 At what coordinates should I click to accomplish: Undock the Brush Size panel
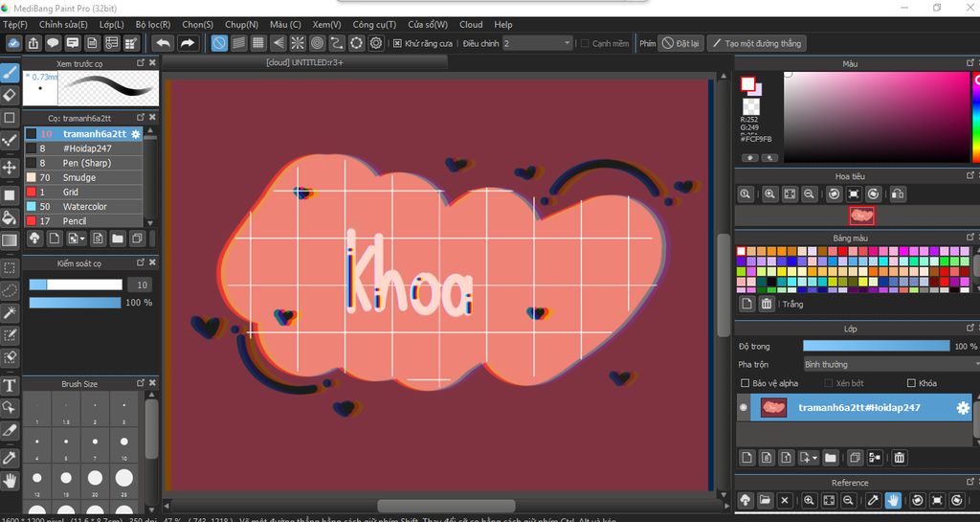141,383
